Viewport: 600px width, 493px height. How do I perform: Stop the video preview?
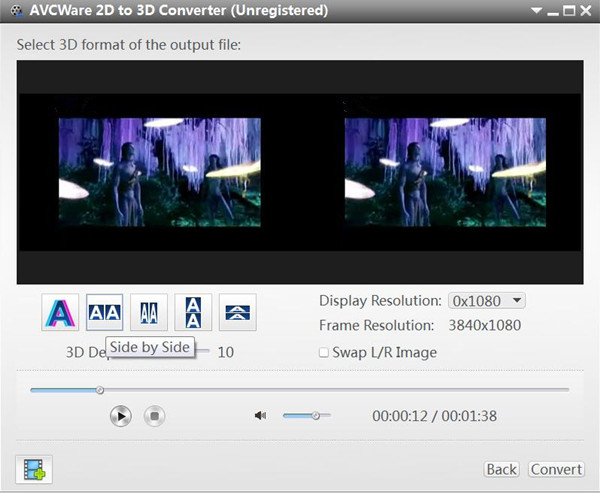[155, 416]
